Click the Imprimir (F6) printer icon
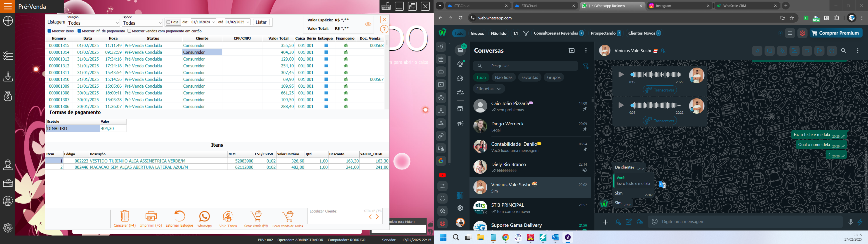The width and height of the screenshot is (868, 244). 151,216
